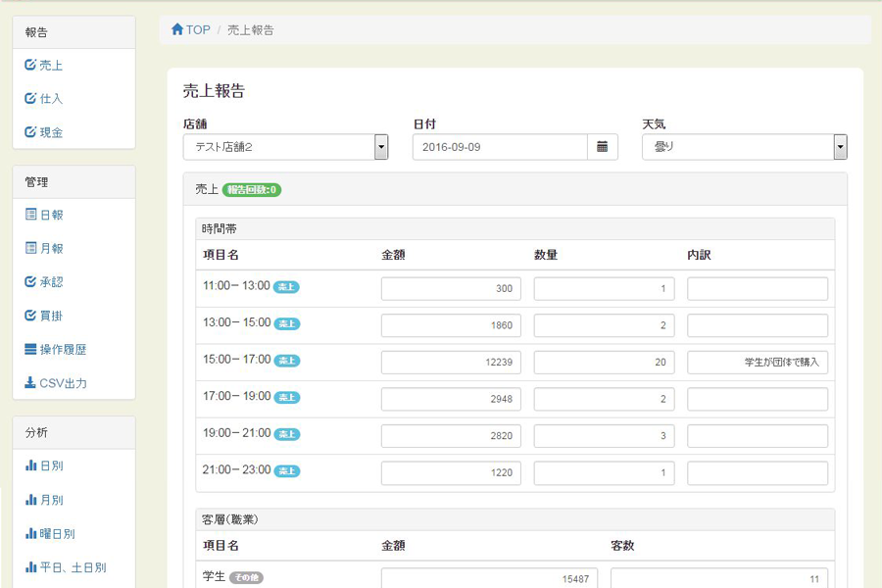This screenshot has width=882, height=588.
Task: Click the 金額 field for 11:00–13:00
Action: 451,289
